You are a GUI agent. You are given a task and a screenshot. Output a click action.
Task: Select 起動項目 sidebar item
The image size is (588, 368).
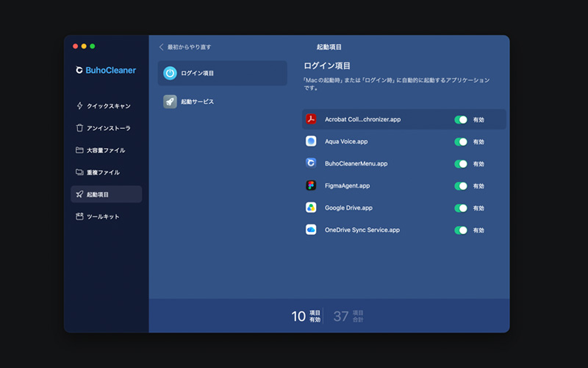(106, 194)
